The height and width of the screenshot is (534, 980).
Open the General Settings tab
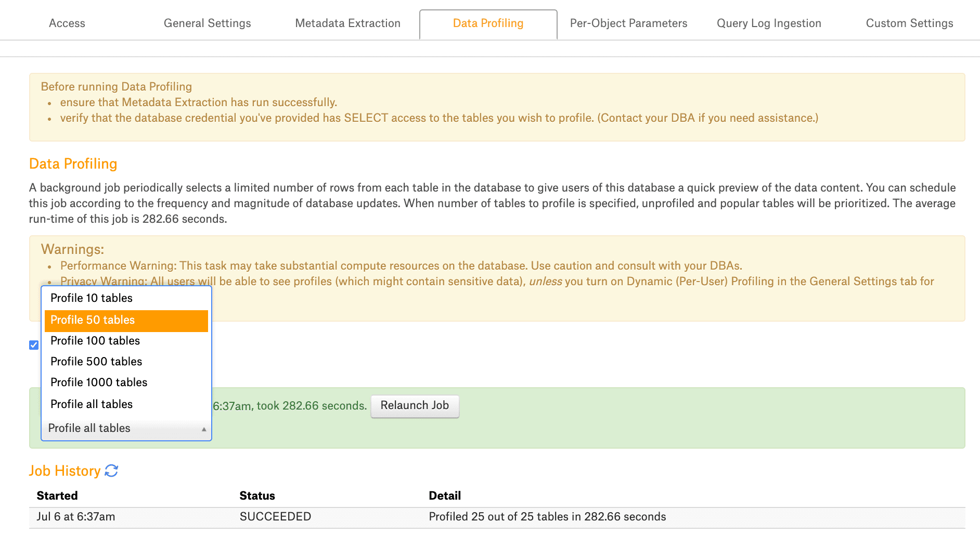coord(207,23)
